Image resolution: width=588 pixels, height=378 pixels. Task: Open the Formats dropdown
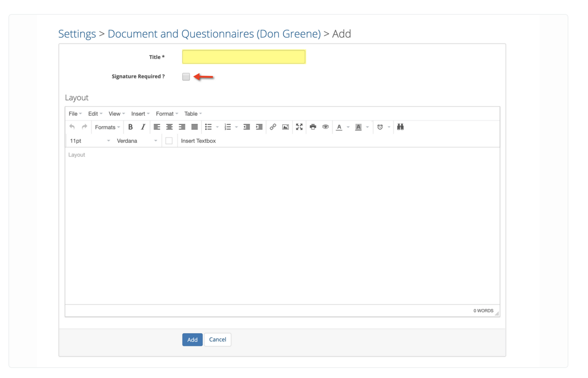[x=106, y=127]
